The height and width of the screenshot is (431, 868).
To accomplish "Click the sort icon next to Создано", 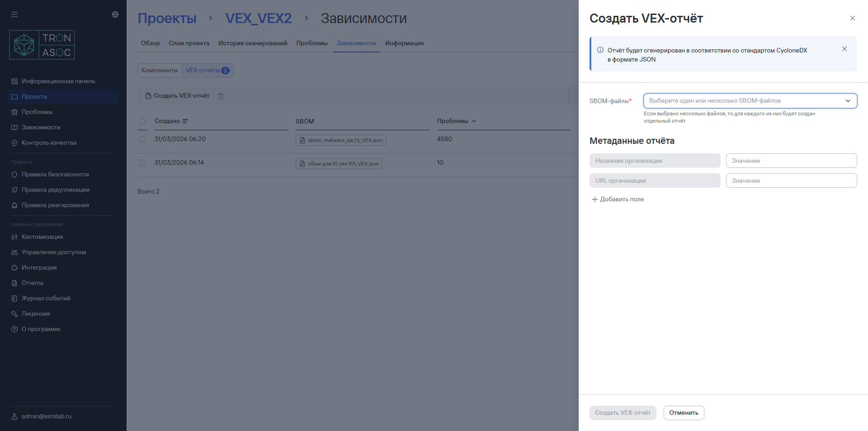I will (185, 121).
